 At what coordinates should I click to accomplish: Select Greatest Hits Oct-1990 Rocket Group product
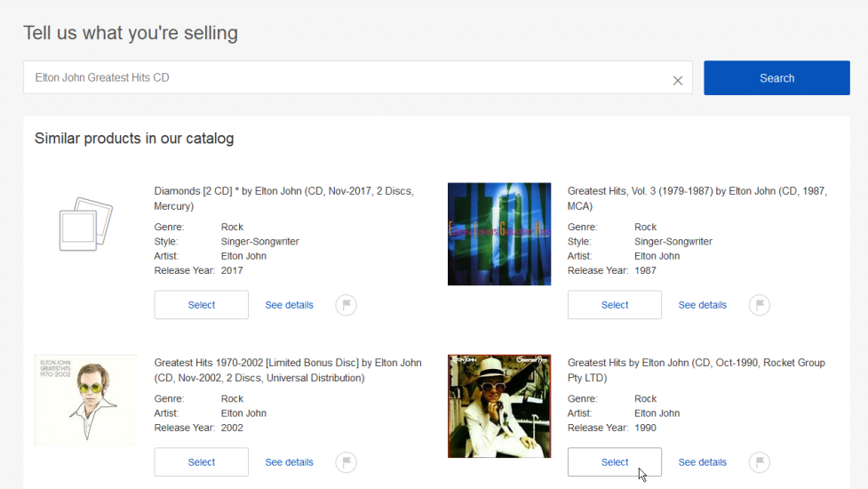tap(615, 461)
